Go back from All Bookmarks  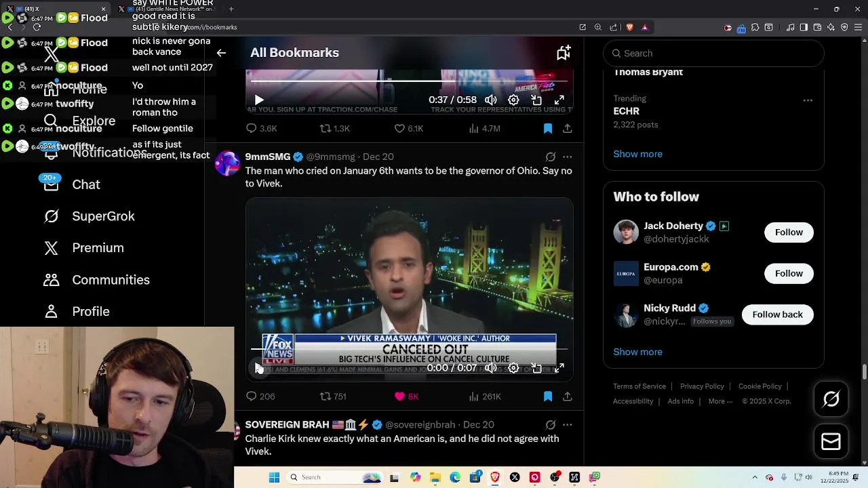point(221,53)
